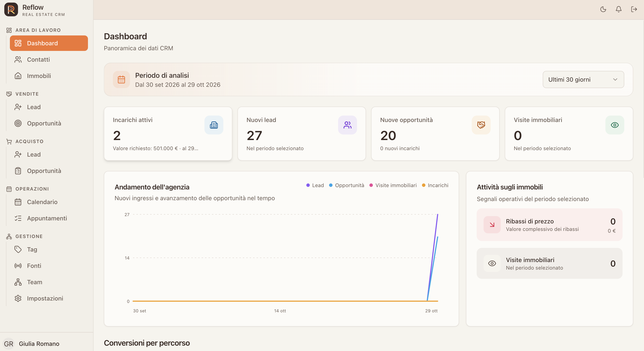Click the Gestione hierarchy section icon
This screenshot has width=644, height=351.
[x=9, y=236]
